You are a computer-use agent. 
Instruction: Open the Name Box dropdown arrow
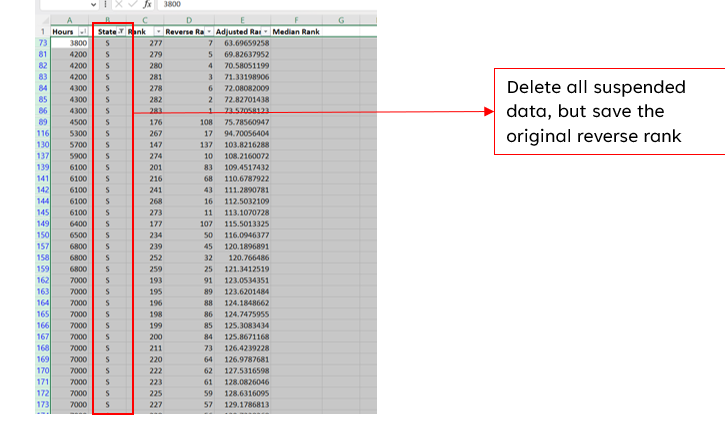93,5
